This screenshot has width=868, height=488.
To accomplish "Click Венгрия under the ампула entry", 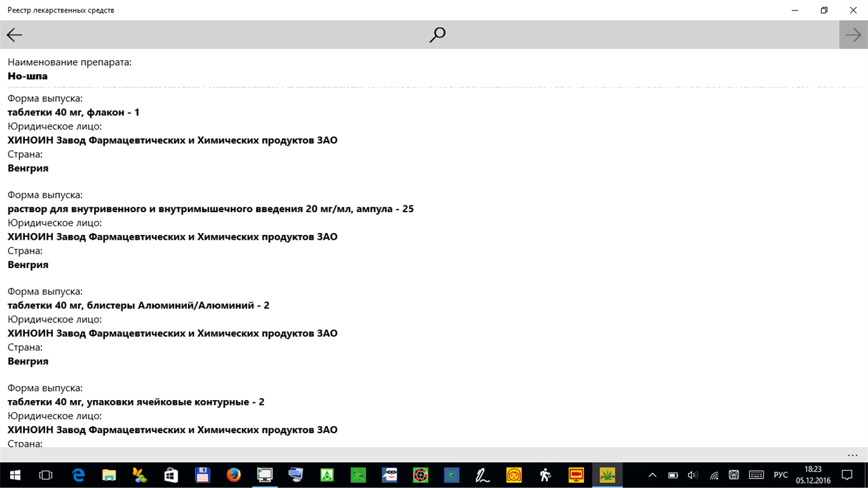I will coord(28,264).
